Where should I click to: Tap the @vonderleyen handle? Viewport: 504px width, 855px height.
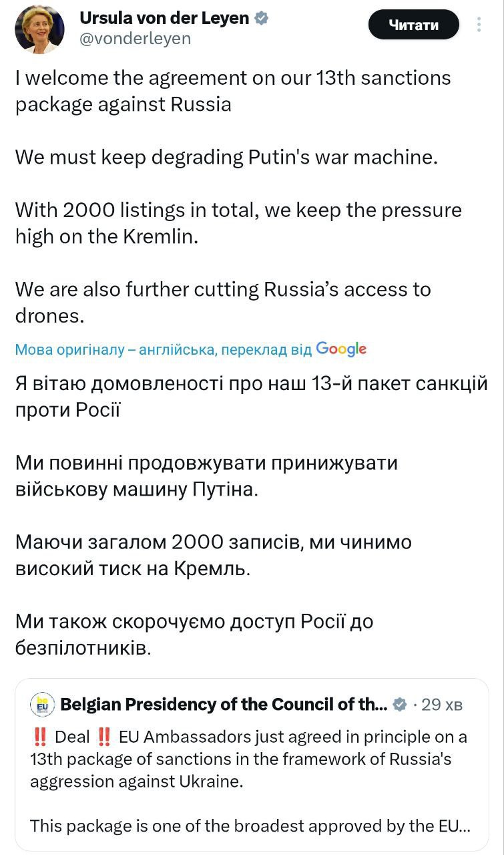[x=136, y=39]
